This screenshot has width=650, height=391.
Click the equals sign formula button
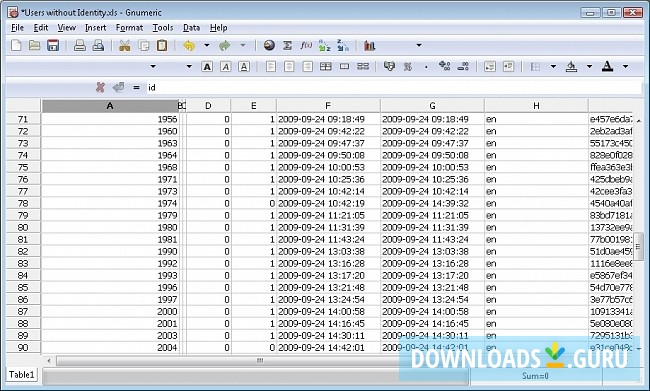(x=136, y=87)
